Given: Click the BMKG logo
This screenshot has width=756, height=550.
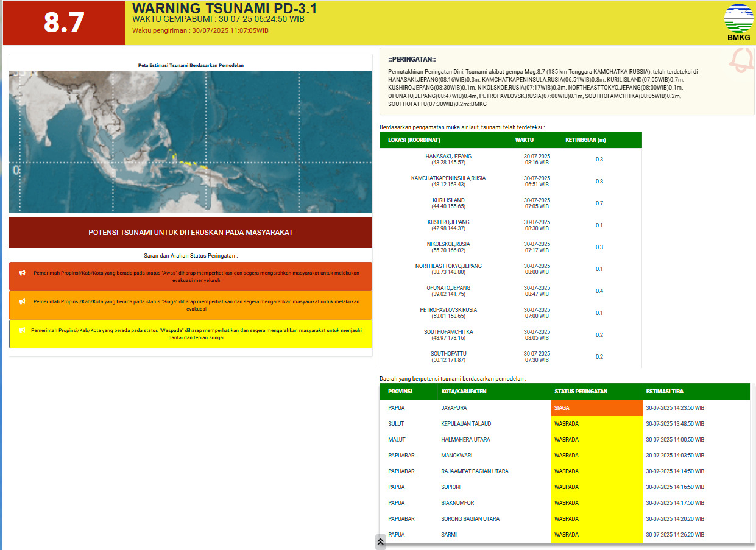Looking at the screenshot, I should coord(738,22).
